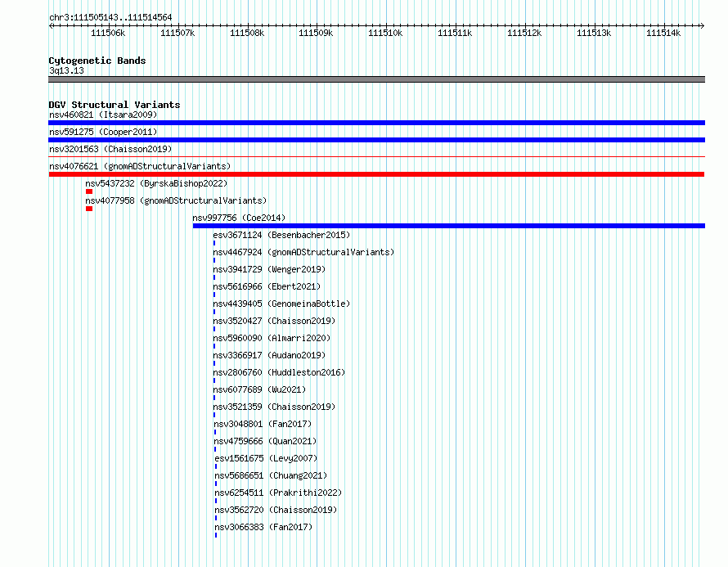This screenshot has width=728, height=567.
Task: Open nsv3201563 (Chaisson2019) variant entry
Action: pos(110,149)
